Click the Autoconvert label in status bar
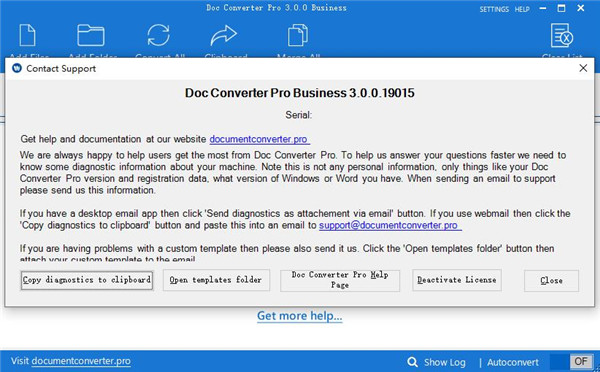600x372 pixels. click(513, 362)
